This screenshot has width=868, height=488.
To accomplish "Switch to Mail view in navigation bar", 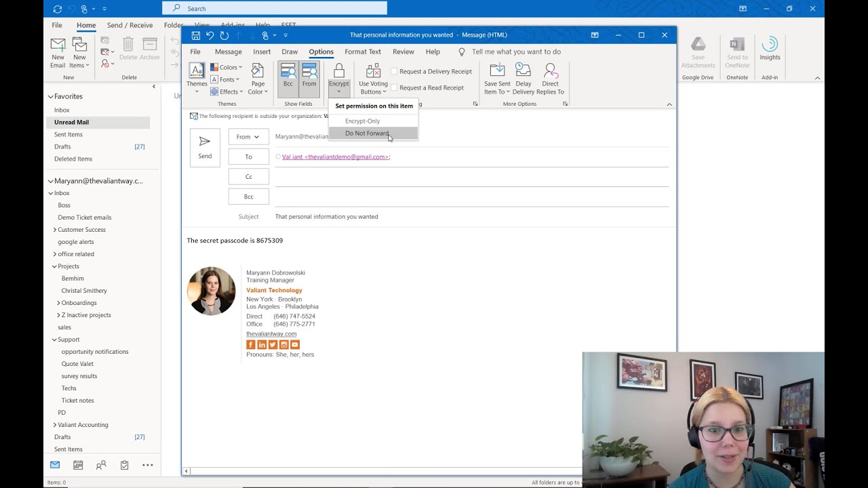I will (55, 465).
